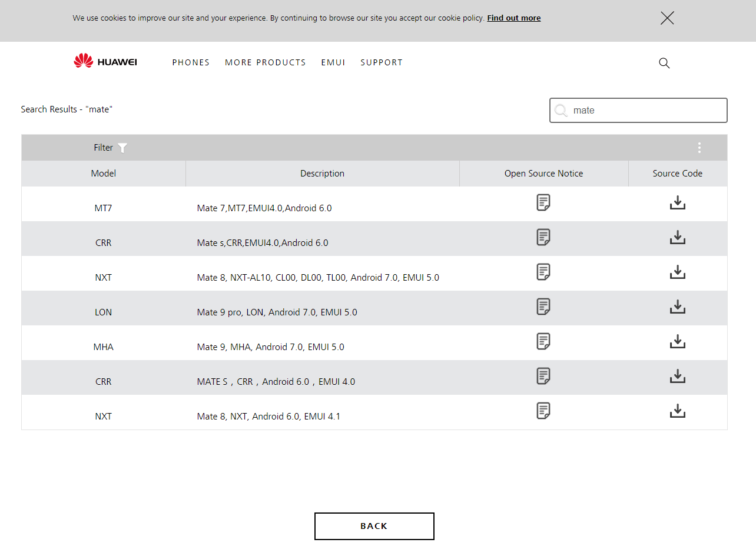Open notice for Mate 8 NXT-AL10 Android 7.0
The width and height of the screenshot is (756, 546).
[x=543, y=272]
